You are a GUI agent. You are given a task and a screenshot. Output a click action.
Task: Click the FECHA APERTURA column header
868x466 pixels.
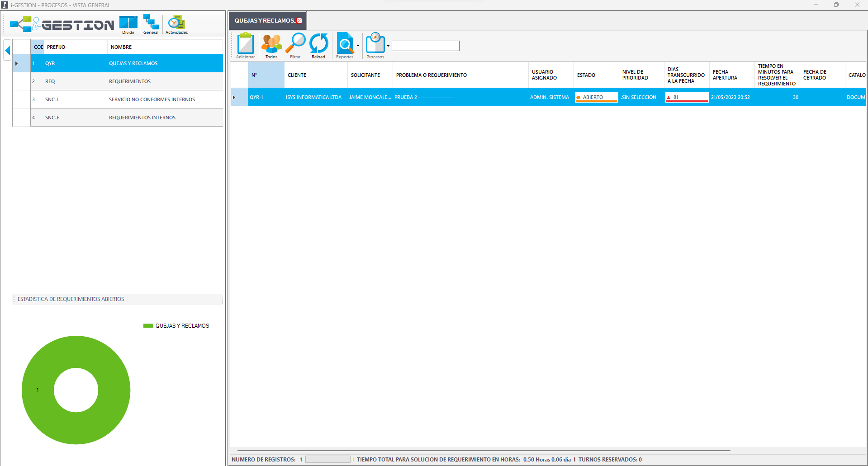725,75
